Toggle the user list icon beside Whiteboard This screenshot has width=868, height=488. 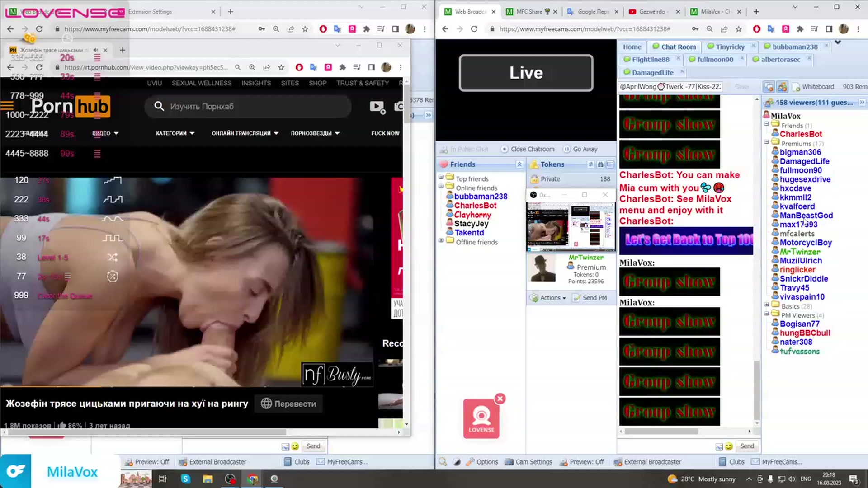tap(782, 87)
